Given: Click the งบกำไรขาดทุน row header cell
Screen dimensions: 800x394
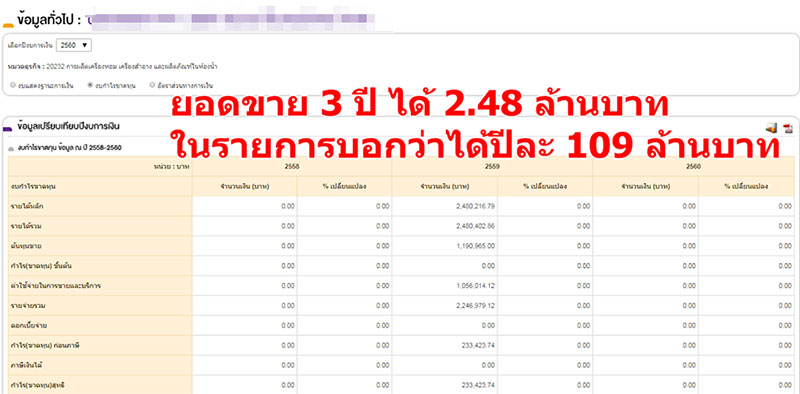Looking at the screenshot, I should click(100, 187).
